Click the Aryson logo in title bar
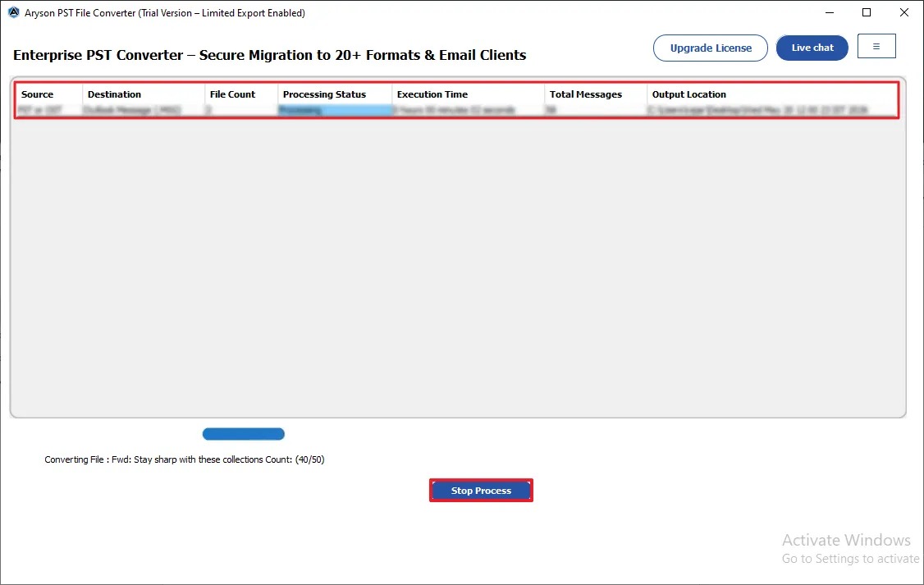This screenshot has width=924, height=585. click(x=14, y=12)
